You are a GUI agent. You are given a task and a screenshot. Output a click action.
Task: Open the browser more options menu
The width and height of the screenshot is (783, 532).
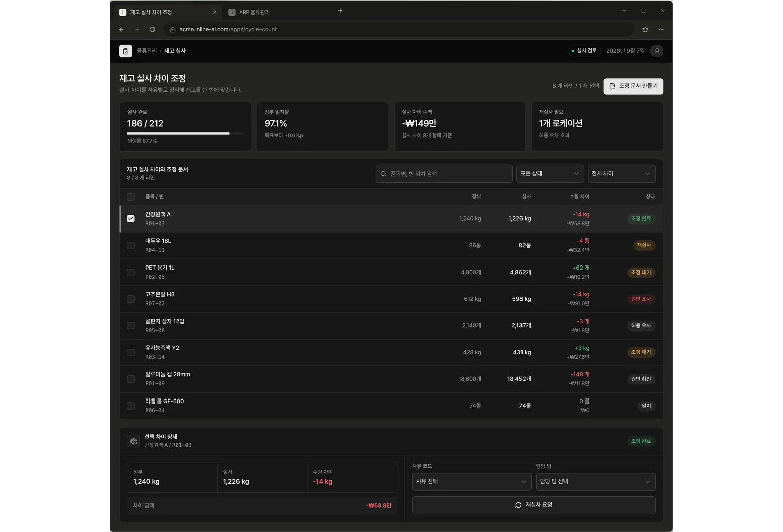click(661, 29)
